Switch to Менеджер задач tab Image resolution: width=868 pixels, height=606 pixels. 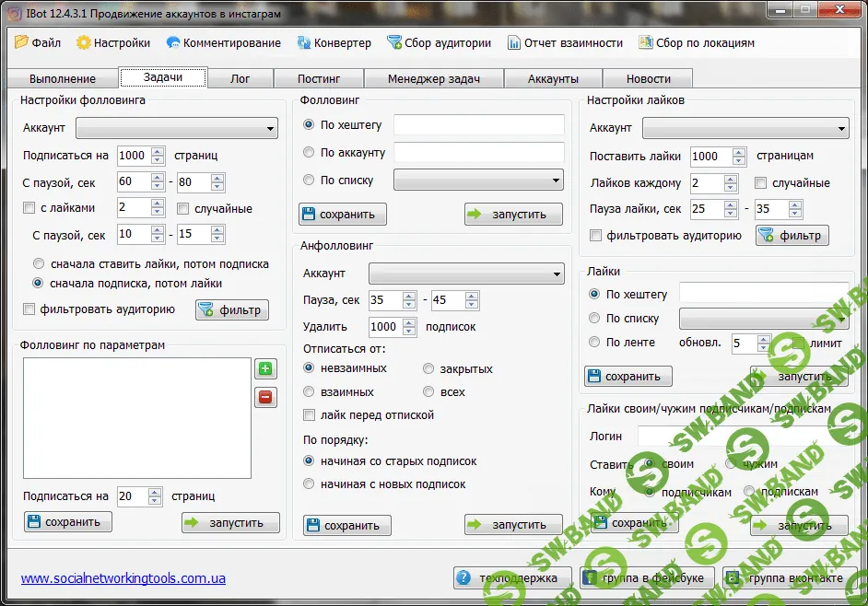pos(433,79)
